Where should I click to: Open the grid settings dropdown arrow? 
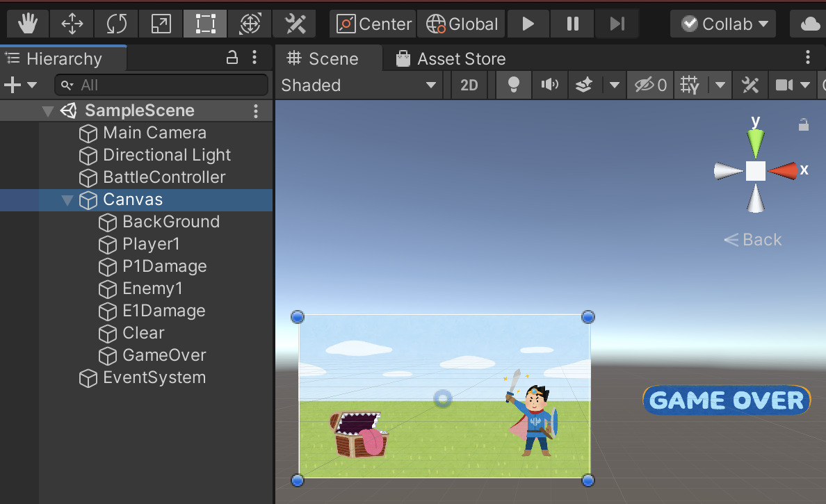720,86
